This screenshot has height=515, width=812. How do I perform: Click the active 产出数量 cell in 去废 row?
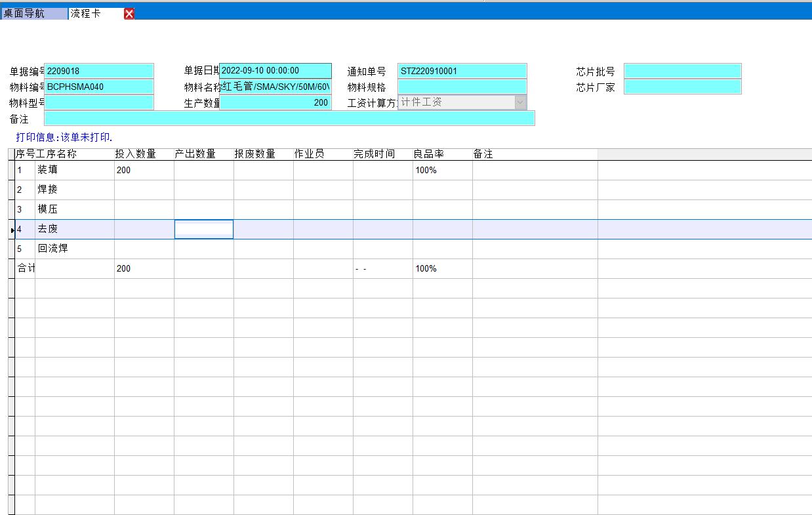point(203,229)
